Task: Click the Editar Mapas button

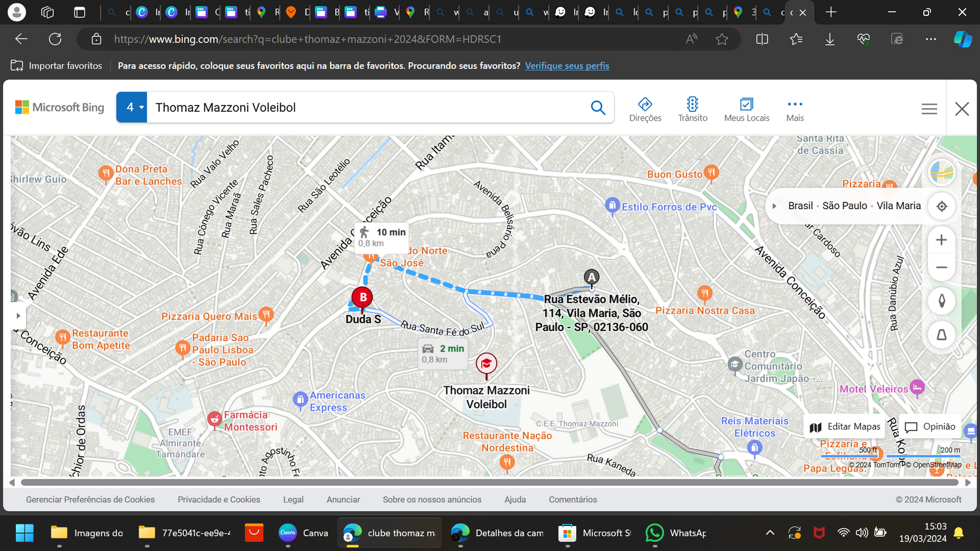Action: (x=845, y=427)
